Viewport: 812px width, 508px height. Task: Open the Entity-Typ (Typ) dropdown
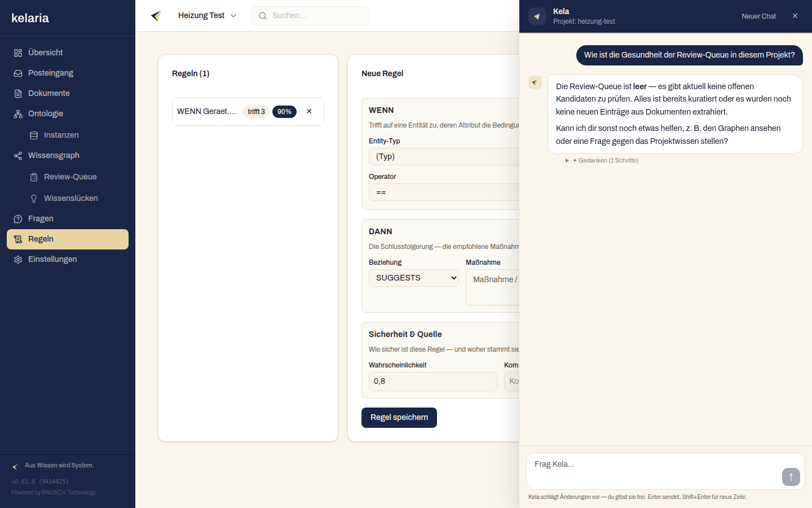click(444, 156)
